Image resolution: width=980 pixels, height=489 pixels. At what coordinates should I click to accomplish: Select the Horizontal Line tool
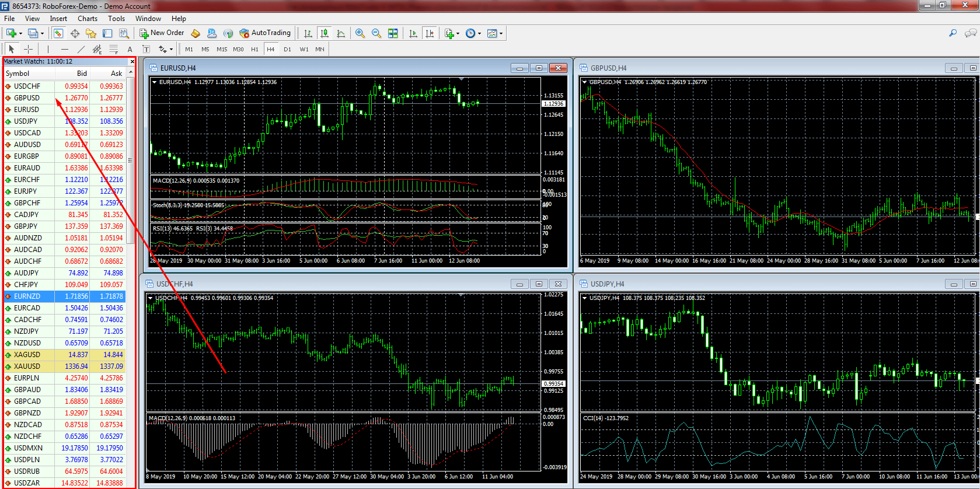click(x=64, y=49)
